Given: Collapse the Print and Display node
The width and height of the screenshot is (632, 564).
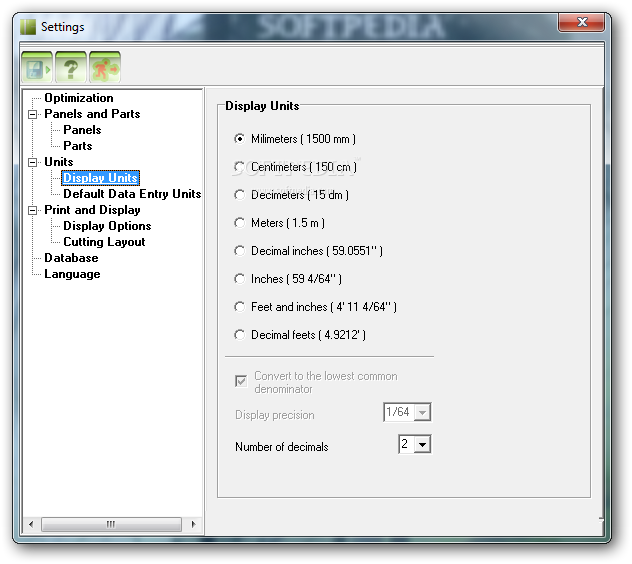Looking at the screenshot, I should point(32,210).
